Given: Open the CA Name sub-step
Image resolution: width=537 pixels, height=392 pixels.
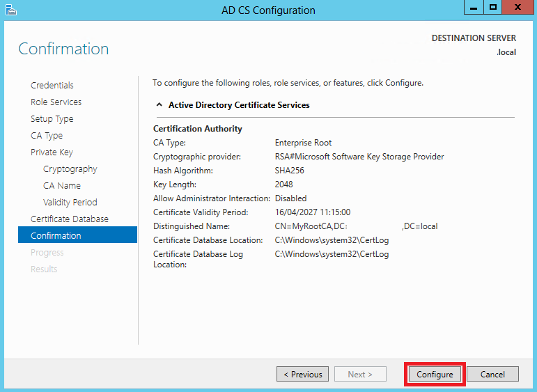Looking at the screenshot, I should click(62, 185).
